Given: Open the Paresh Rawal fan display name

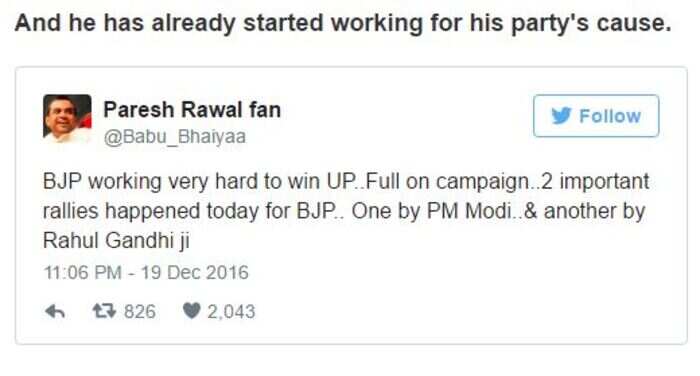Looking at the screenshot, I should point(192,109).
